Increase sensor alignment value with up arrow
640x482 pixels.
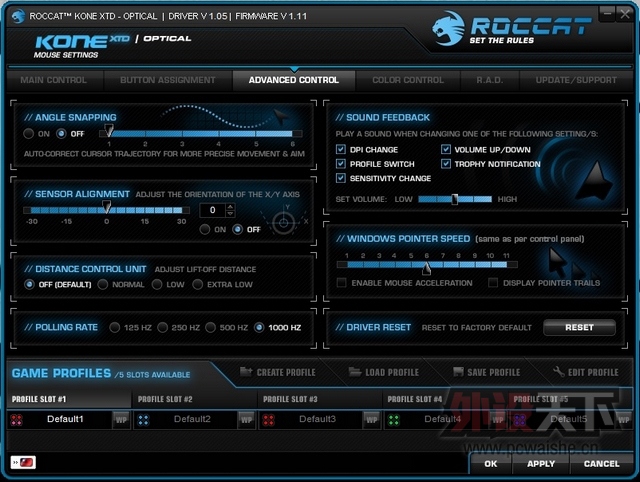(x=230, y=207)
